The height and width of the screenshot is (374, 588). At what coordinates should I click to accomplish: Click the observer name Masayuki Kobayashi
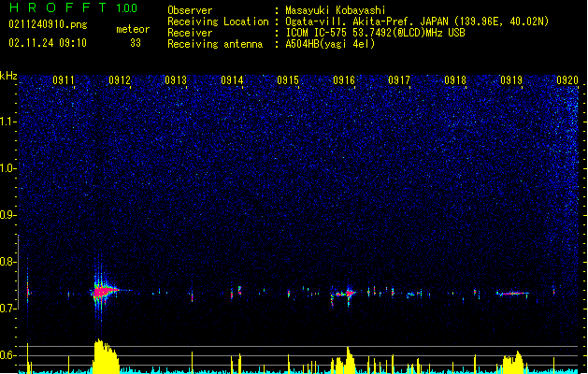pos(336,10)
